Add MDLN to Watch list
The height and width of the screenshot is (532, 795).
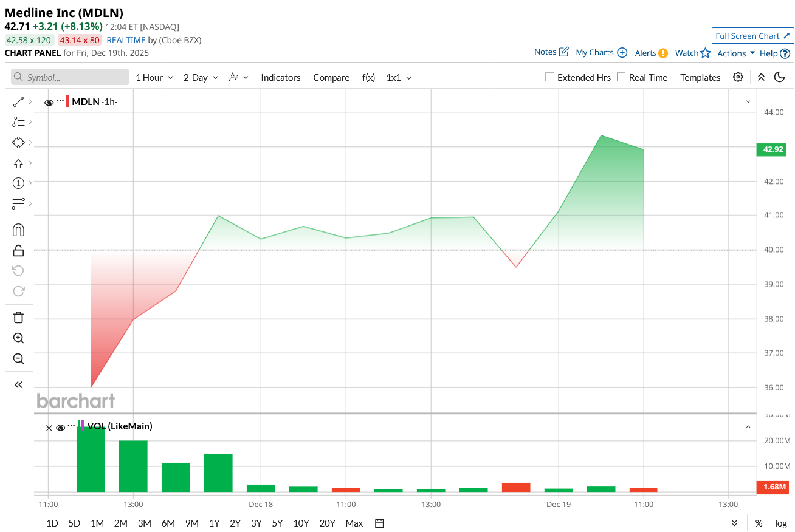point(693,53)
